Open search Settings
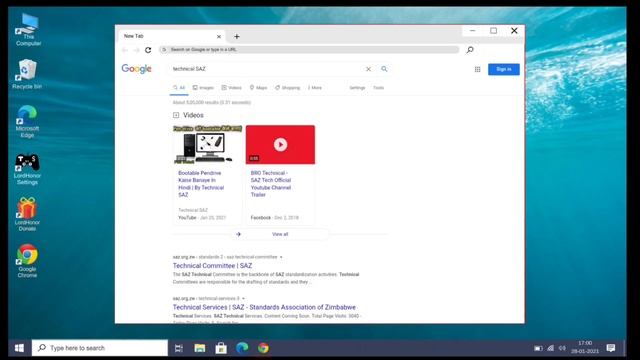Image resolution: width=640 pixels, height=360 pixels. point(357,88)
